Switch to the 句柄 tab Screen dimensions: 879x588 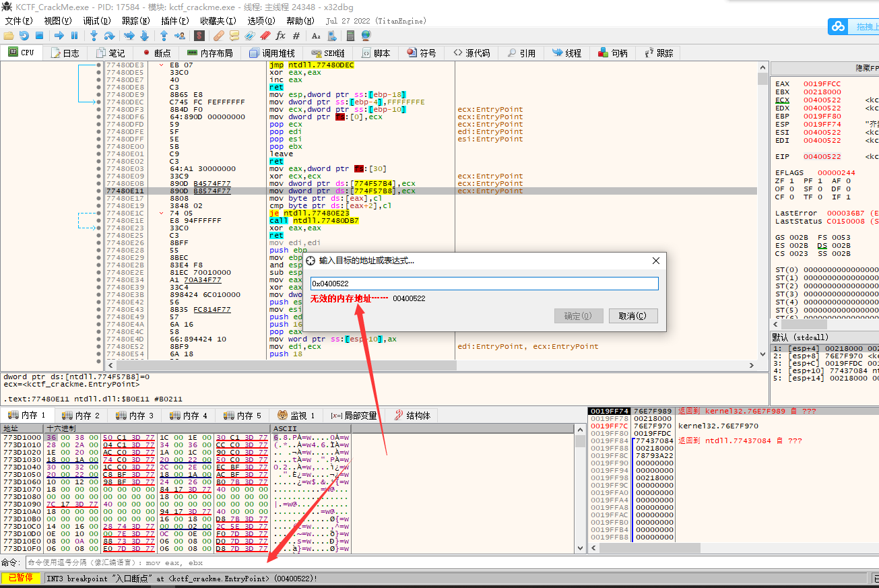point(612,53)
